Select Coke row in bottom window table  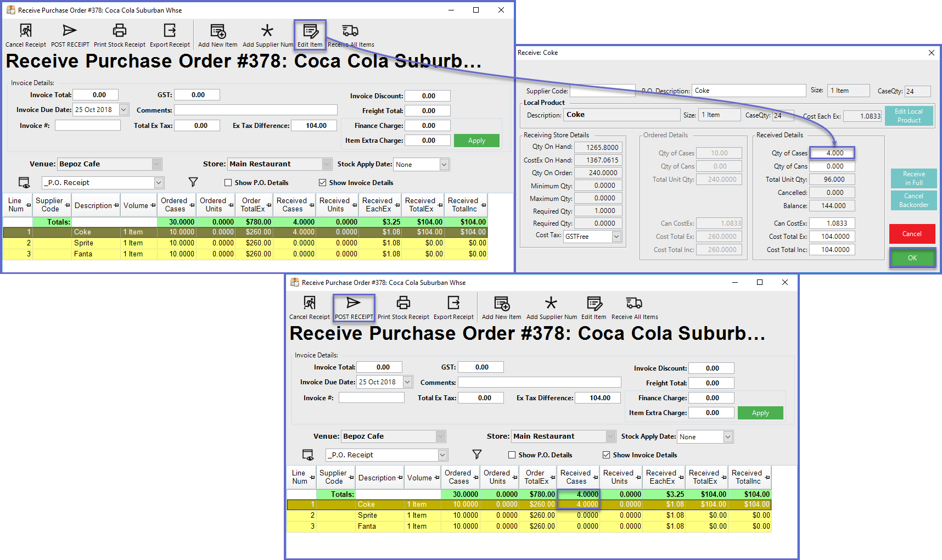pyautogui.click(x=529, y=505)
